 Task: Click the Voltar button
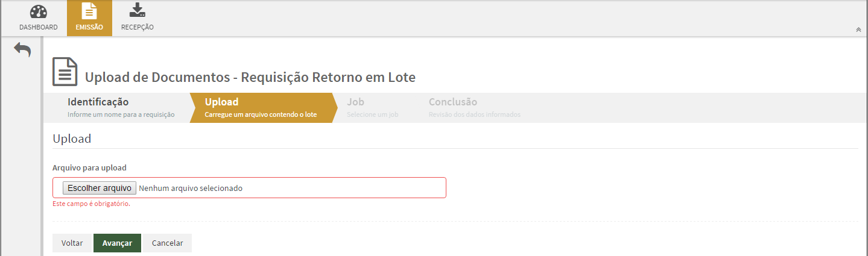pos(72,243)
